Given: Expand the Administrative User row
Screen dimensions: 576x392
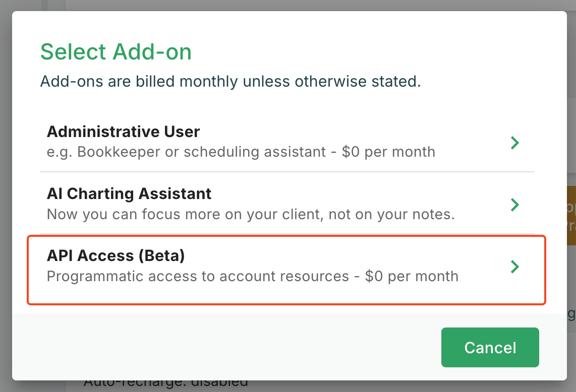Looking at the screenshot, I should [x=252, y=141].
